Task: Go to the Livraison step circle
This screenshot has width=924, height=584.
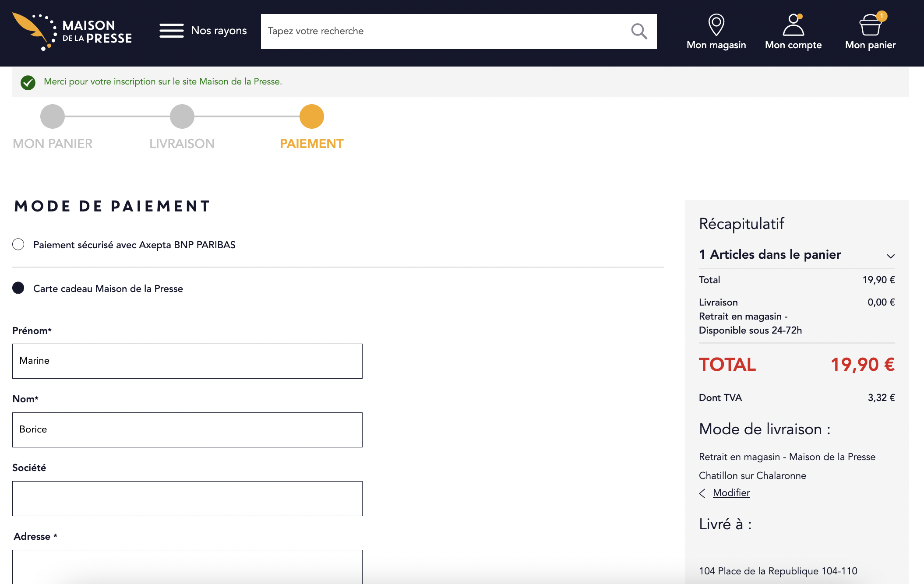Action: click(182, 116)
